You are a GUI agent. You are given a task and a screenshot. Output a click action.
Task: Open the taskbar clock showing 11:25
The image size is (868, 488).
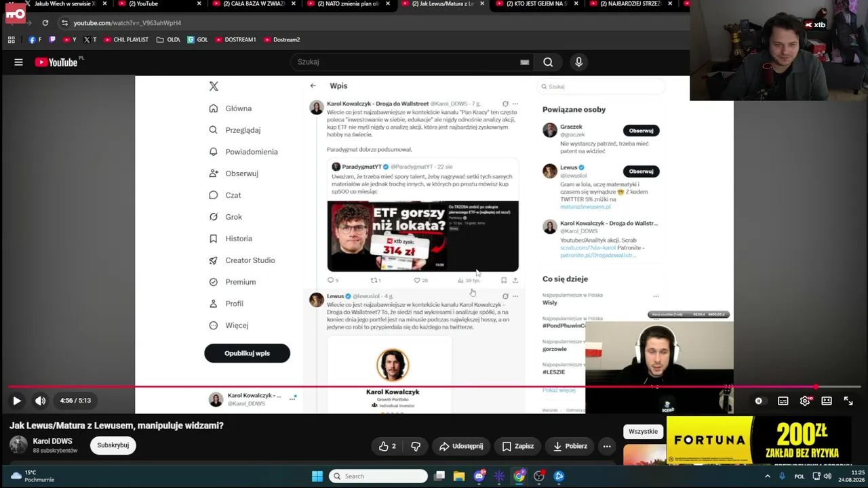pyautogui.click(x=852, y=476)
